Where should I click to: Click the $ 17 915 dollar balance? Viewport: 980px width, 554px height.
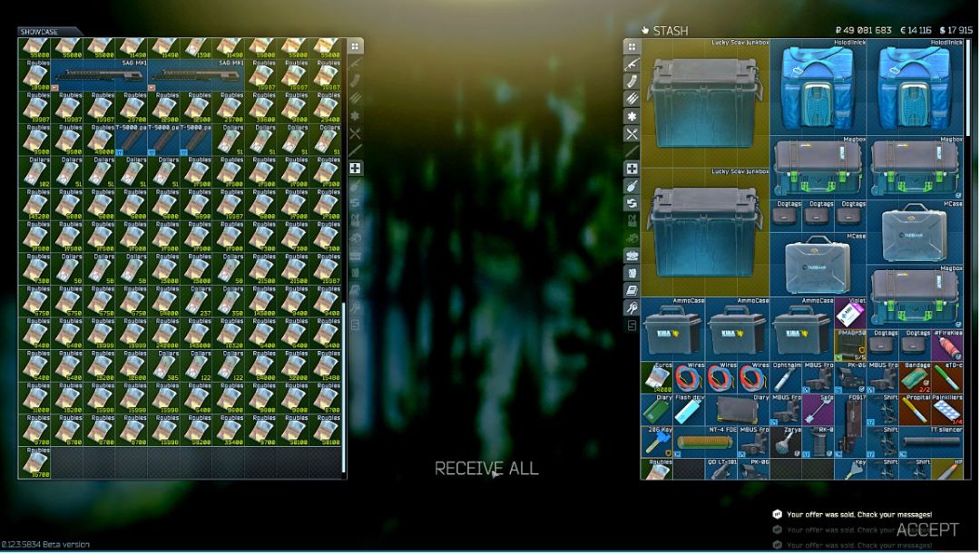[x=956, y=30]
